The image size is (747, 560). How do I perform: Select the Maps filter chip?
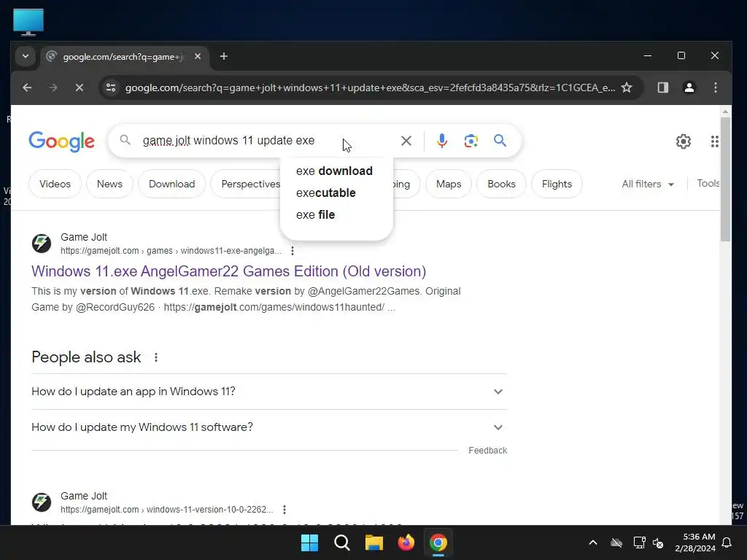pos(449,184)
